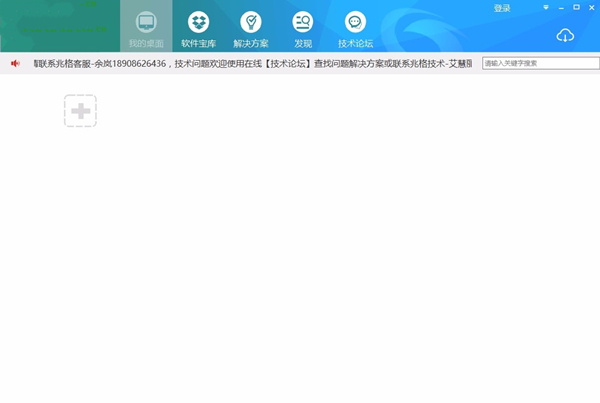Open the 解决方案 lightbulb icon

(250, 21)
